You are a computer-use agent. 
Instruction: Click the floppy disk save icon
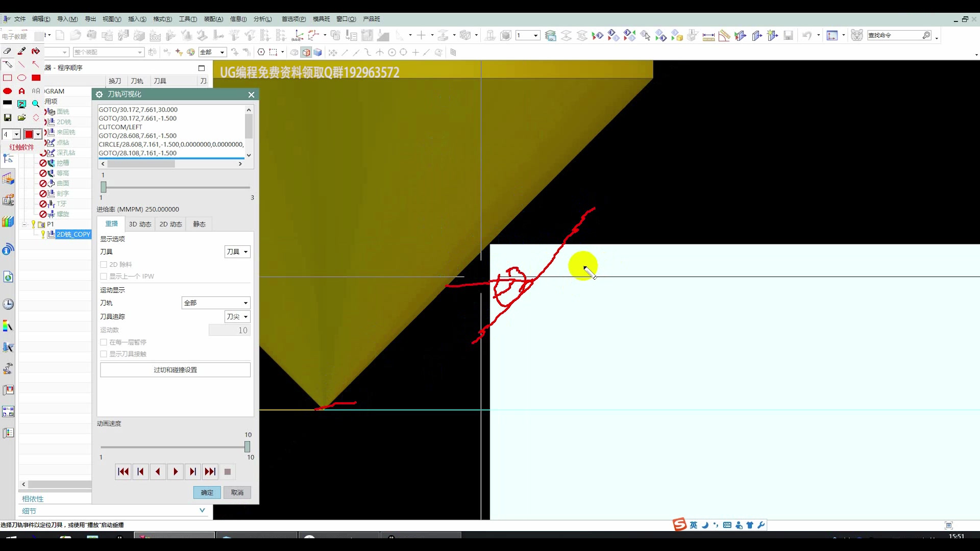pos(7,117)
